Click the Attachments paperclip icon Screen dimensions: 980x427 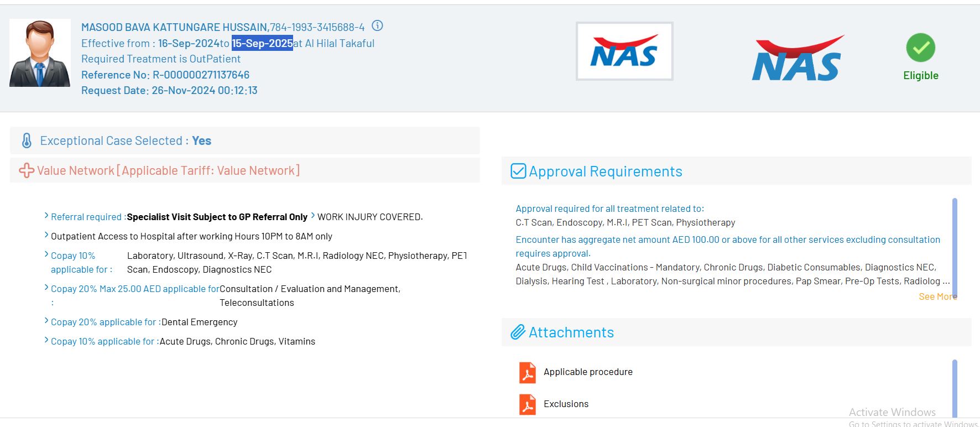[518, 332]
